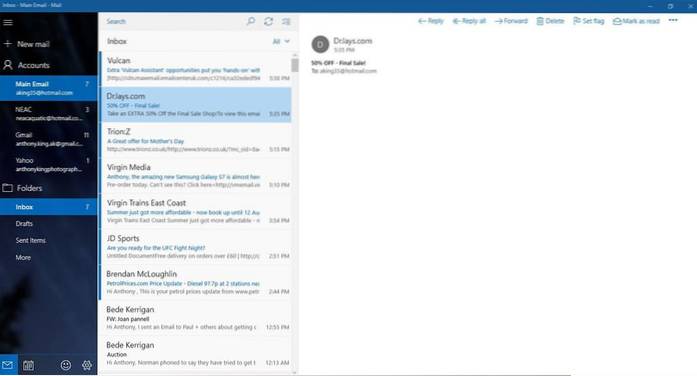Open the hamburger navigation menu
Image resolution: width=697 pixels, height=376 pixels.
(8, 22)
